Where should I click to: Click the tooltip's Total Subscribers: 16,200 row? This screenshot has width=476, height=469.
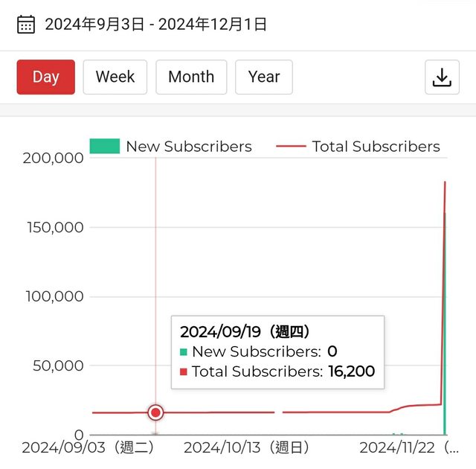point(277,371)
